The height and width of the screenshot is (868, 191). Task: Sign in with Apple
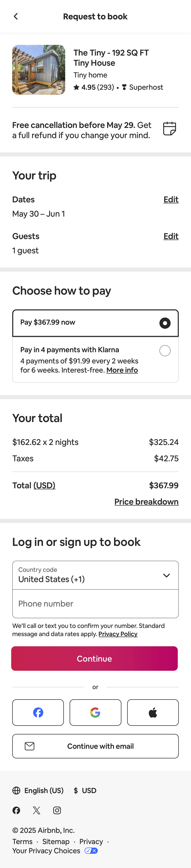pos(153,712)
